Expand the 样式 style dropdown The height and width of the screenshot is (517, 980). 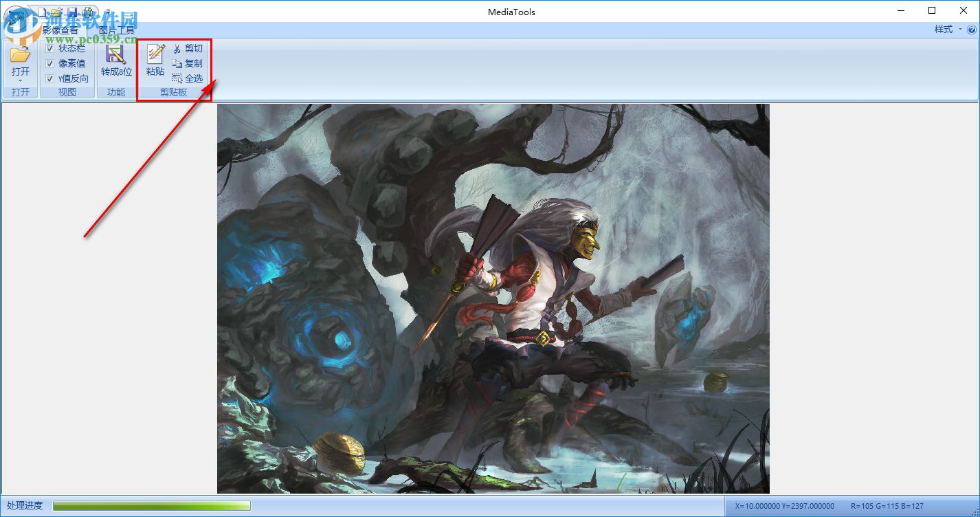pyautogui.click(x=948, y=30)
